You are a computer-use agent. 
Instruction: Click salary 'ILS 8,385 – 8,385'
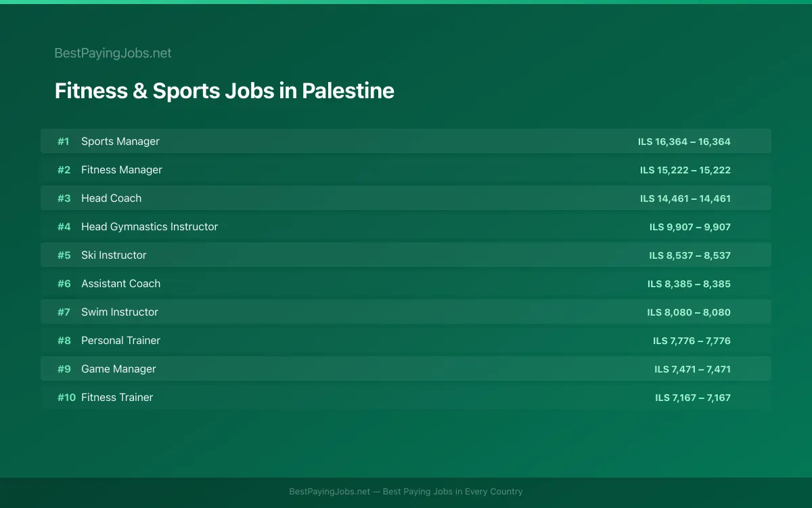[x=689, y=284]
